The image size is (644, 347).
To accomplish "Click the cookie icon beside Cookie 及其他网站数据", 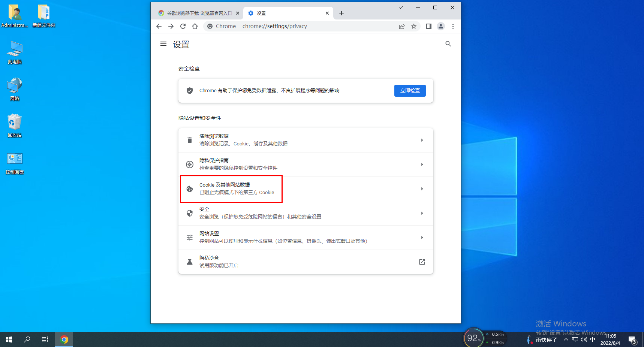I will pos(189,188).
